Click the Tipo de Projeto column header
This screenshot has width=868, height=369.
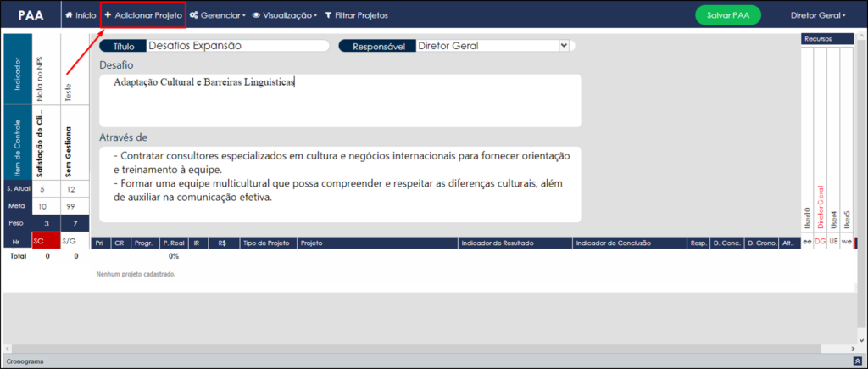pos(268,243)
